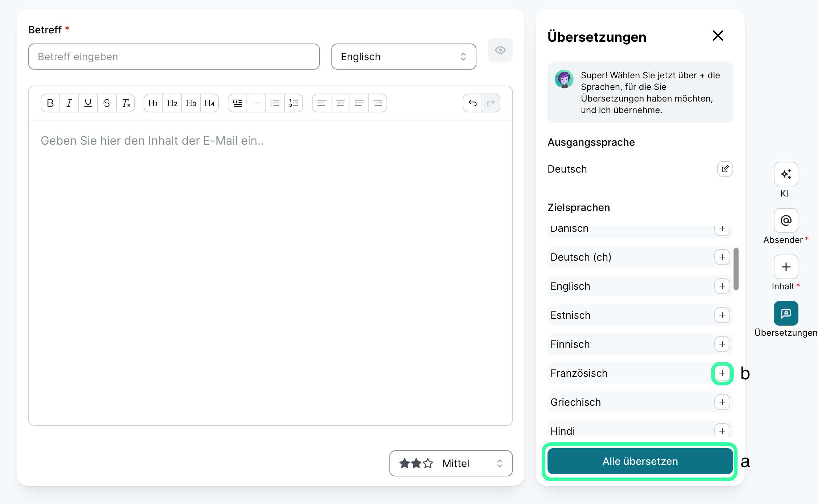Toggle strikethrough formatting
Image resolution: width=818 pixels, height=504 pixels.
point(107,103)
